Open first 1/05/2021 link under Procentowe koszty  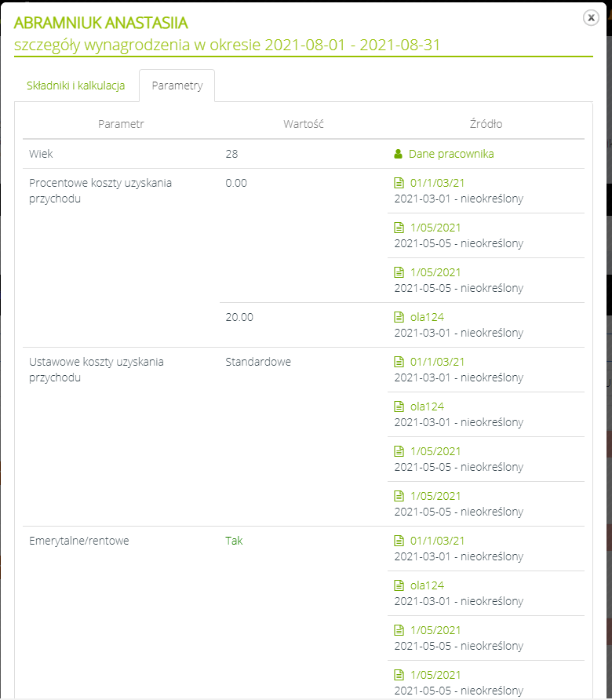[x=435, y=228]
